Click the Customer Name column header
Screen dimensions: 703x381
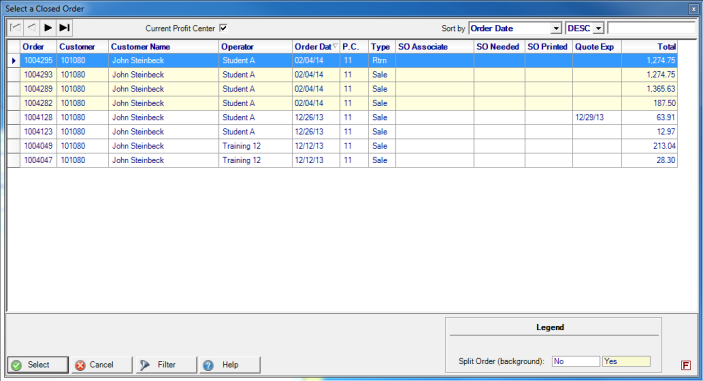click(164, 47)
